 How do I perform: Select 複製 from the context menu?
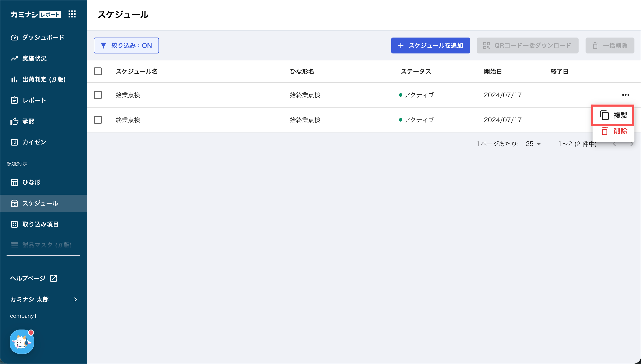point(613,115)
